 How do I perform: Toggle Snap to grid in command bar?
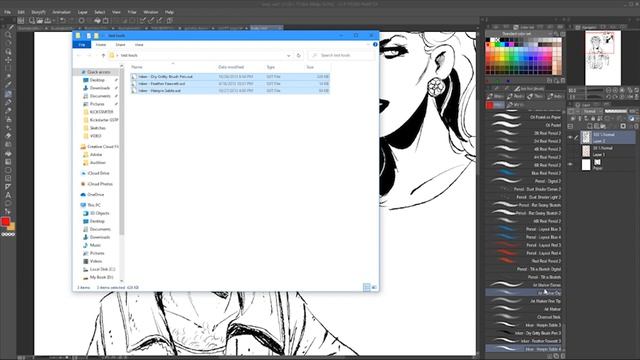click(x=160, y=20)
